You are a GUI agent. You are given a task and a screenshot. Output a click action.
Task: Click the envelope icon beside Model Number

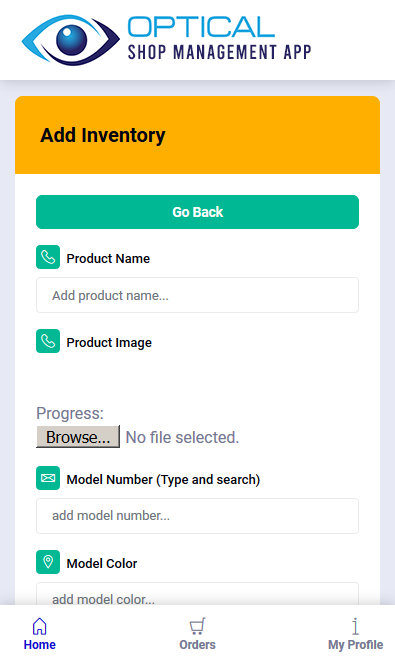click(48, 478)
